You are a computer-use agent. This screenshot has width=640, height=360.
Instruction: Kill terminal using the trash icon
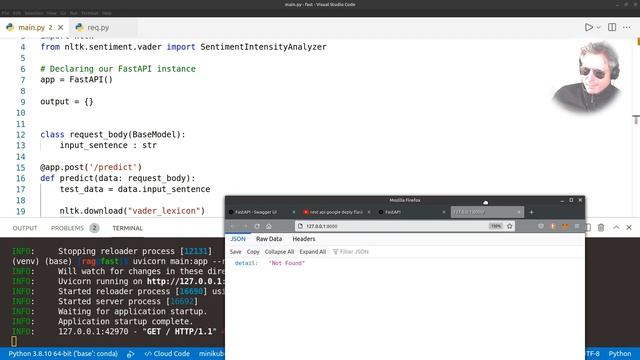point(601,227)
